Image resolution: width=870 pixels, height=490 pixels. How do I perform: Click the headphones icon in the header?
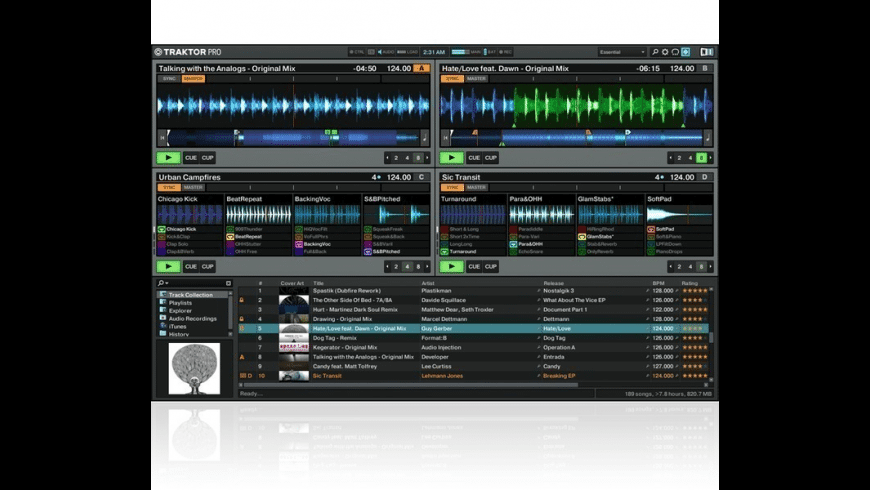pyautogui.click(x=675, y=52)
